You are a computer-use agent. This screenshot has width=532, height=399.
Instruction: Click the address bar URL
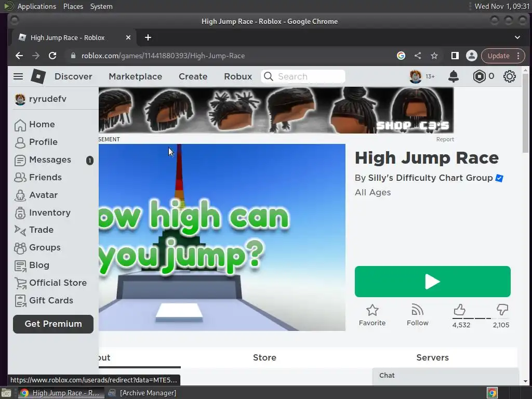click(163, 56)
